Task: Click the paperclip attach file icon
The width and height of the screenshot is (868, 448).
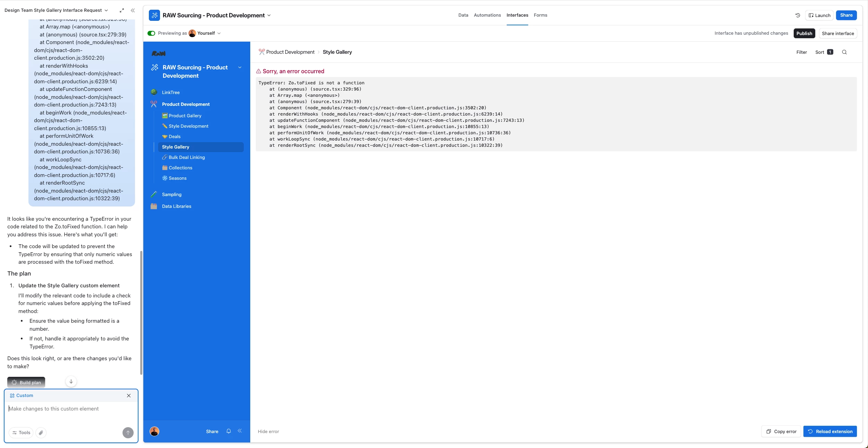Action: (x=41, y=433)
